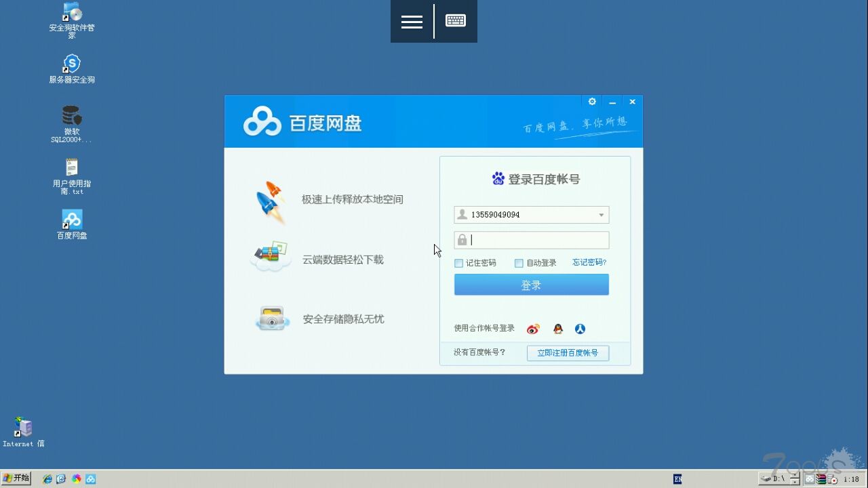Click the 立即注册百度帐号 button
The width and height of the screenshot is (868, 488).
click(x=568, y=353)
